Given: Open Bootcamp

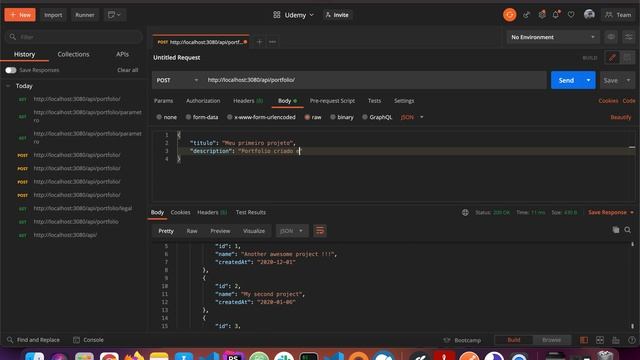Looking at the screenshot, I should [462, 340].
